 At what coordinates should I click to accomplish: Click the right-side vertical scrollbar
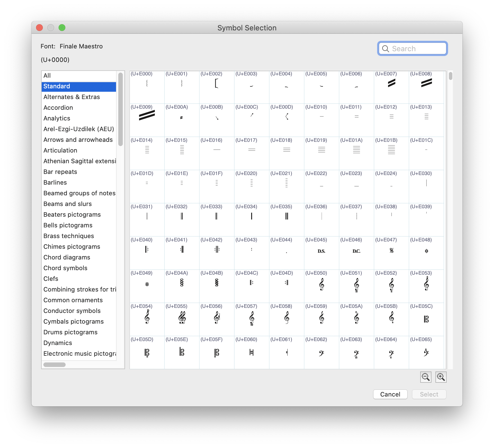click(451, 76)
